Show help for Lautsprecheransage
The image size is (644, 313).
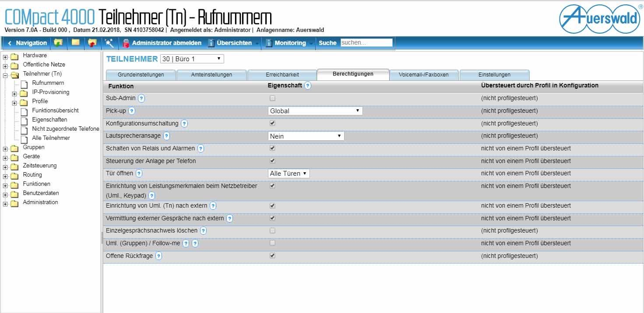[166, 136]
